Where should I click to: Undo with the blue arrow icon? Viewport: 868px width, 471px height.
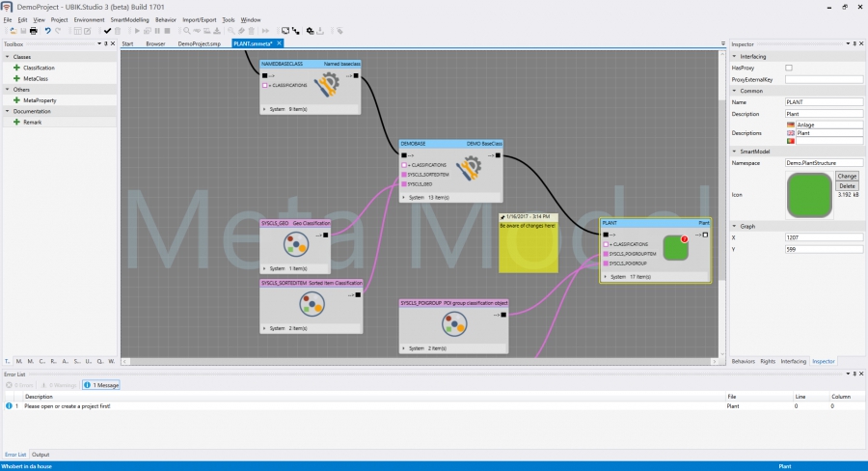click(x=47, y=31)
